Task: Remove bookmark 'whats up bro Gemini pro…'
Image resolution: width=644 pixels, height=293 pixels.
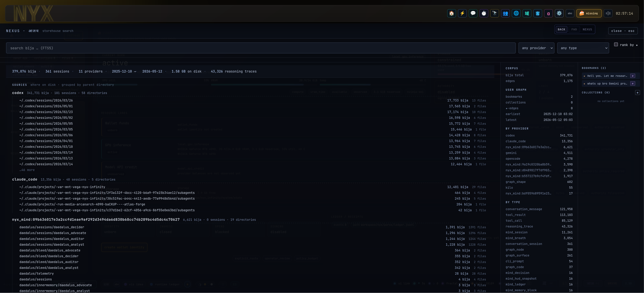Action: tap(633, 84)
